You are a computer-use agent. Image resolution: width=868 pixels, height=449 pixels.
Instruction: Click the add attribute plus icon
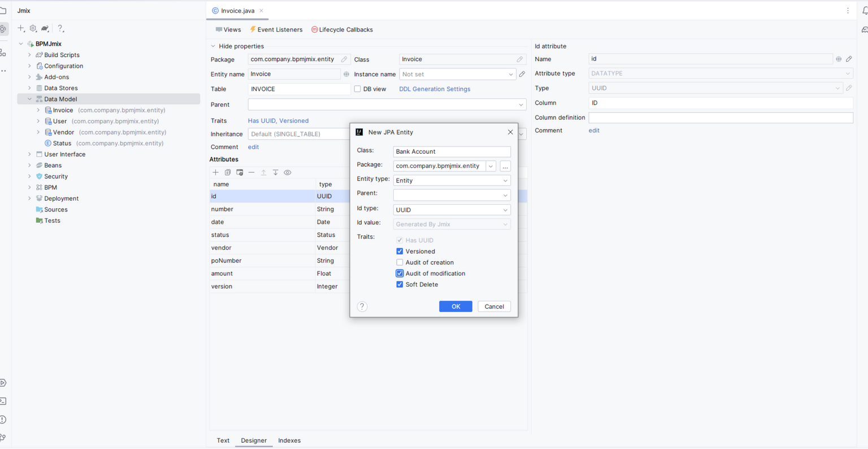tap(215, 172)
